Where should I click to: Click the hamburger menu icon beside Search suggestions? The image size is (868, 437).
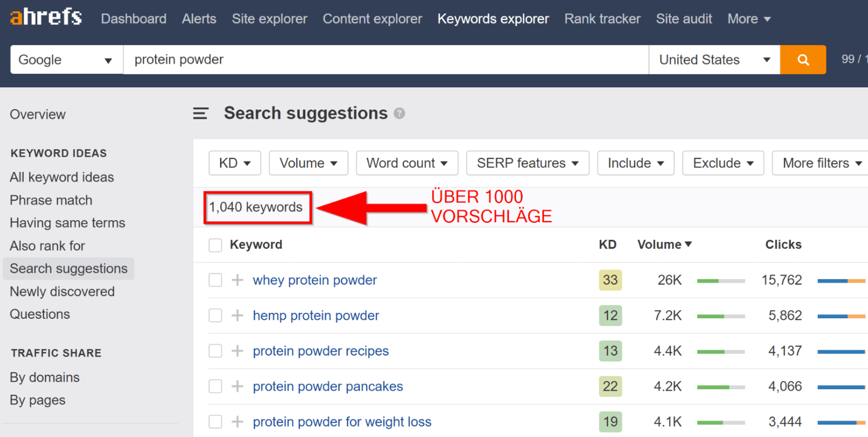pos(201,113)
